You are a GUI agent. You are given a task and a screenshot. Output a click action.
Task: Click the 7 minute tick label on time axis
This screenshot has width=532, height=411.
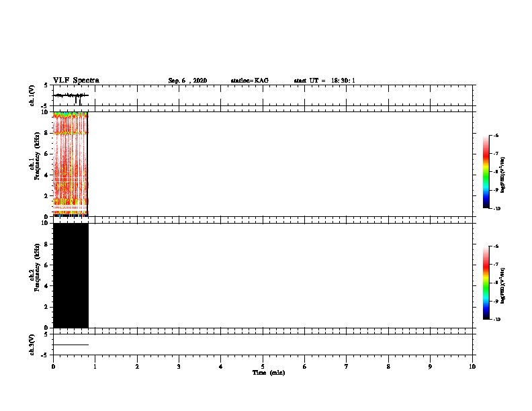[x=347, y=367]
